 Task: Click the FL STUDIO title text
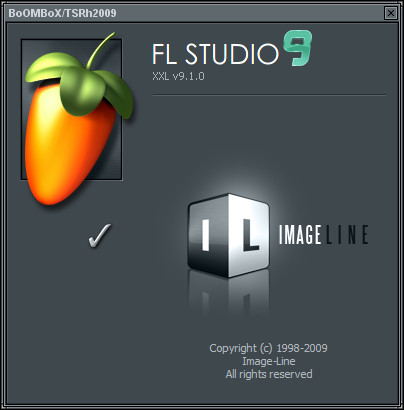click(215, 54)
